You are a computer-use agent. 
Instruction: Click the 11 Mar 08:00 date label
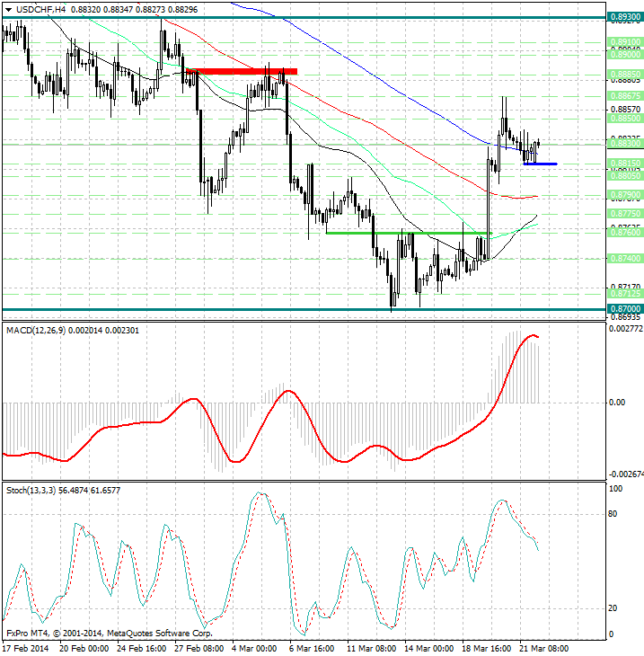click(371, 649)
